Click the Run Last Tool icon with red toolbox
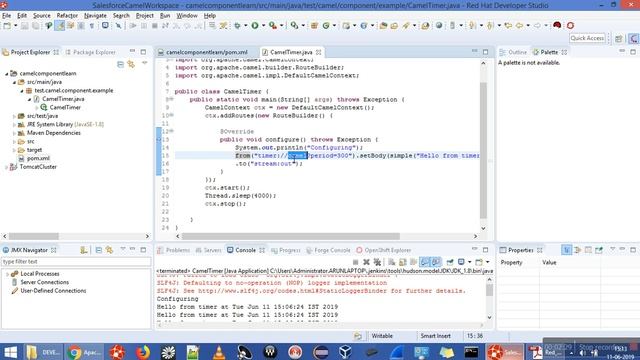 [273, 26]
